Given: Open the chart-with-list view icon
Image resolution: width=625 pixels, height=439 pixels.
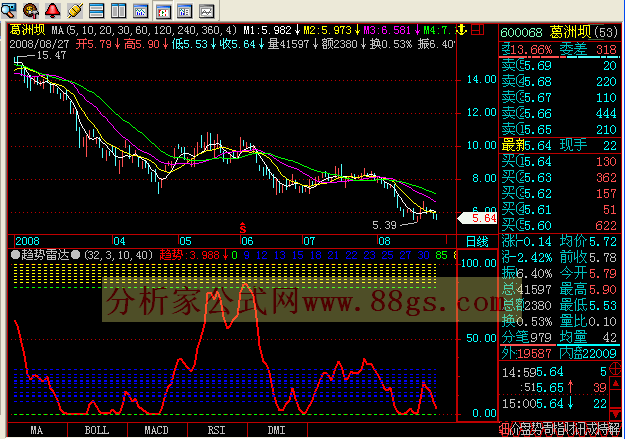Looking at the screenshot, I should click(x=185, y=11).
